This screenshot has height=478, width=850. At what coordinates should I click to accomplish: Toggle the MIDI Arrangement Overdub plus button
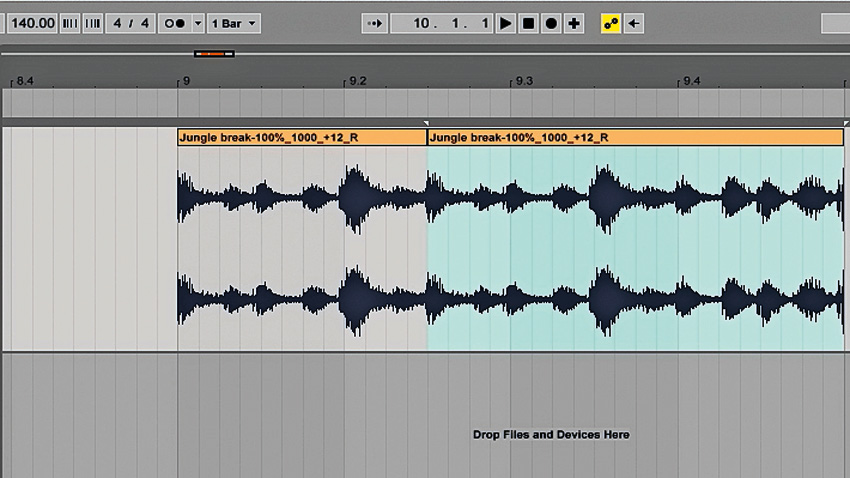574,23
